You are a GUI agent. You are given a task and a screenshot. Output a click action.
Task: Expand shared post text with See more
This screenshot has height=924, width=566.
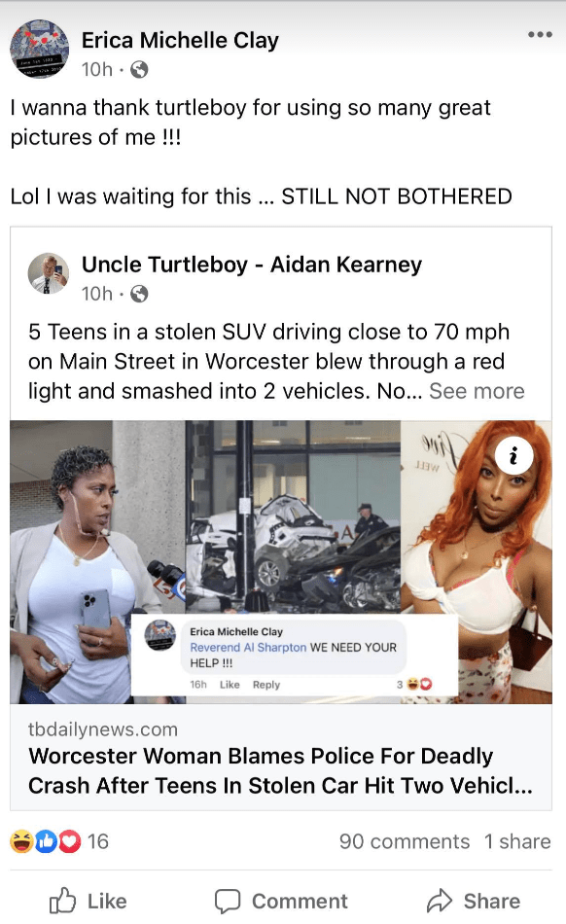coord(477,391)
